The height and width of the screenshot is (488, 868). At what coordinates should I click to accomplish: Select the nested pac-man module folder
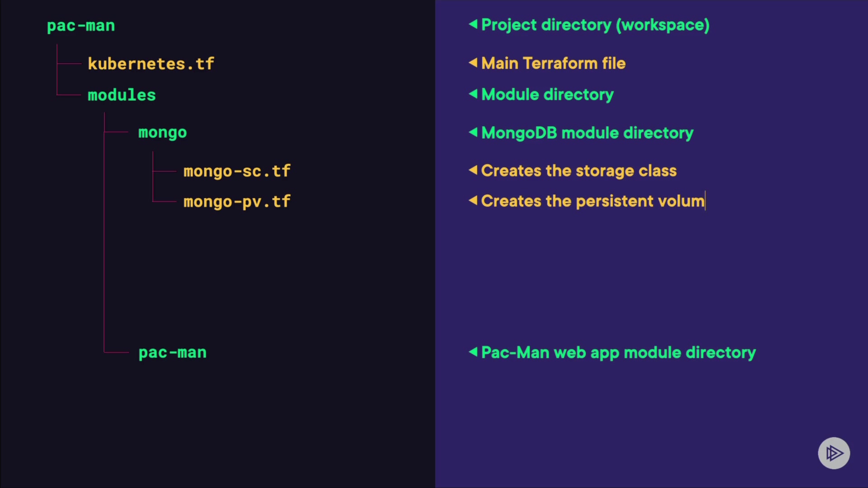click(x=172, y=352)
